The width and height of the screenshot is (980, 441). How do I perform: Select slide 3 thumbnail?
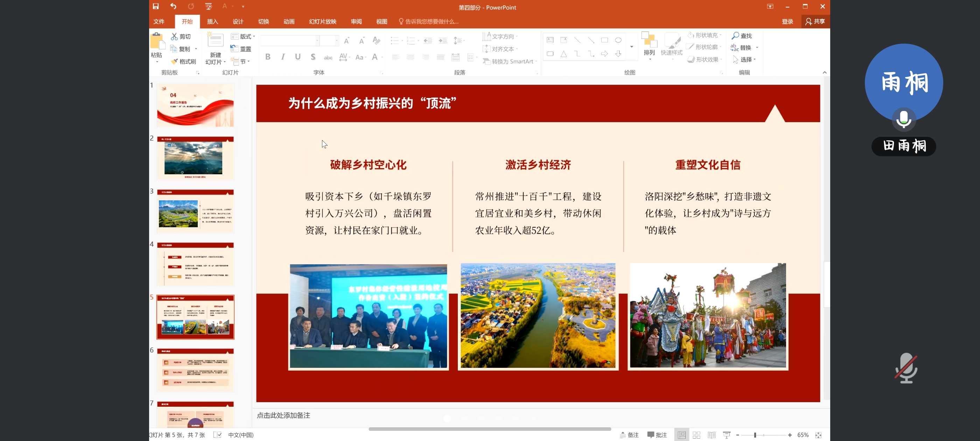(195, 211)
